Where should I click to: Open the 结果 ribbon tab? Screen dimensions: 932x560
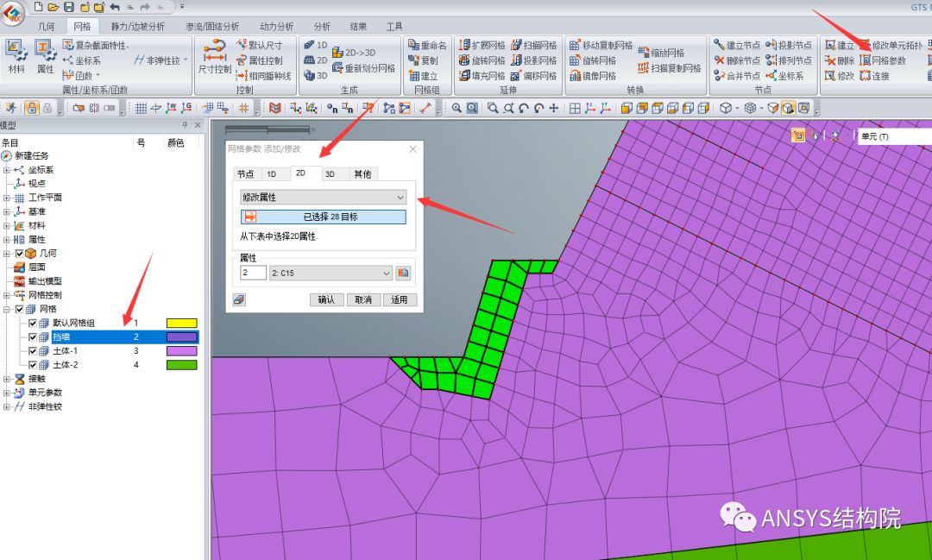pyautogui.click(x=358, y=26)
